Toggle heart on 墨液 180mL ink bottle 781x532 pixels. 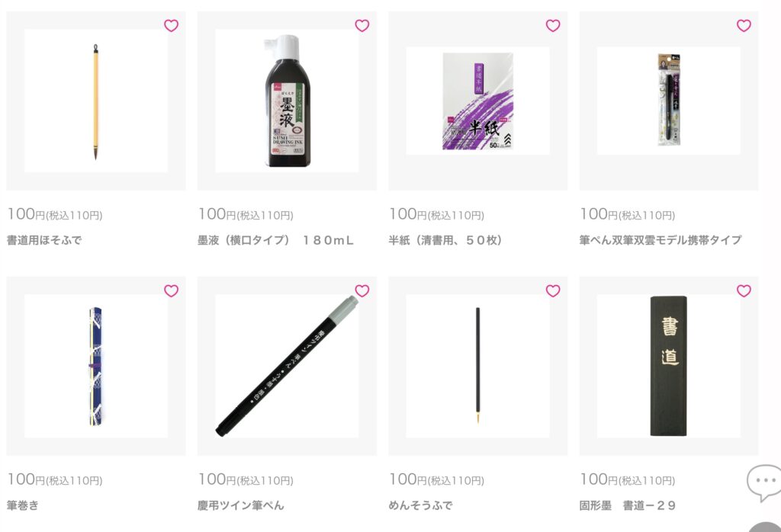coord(362,25)
